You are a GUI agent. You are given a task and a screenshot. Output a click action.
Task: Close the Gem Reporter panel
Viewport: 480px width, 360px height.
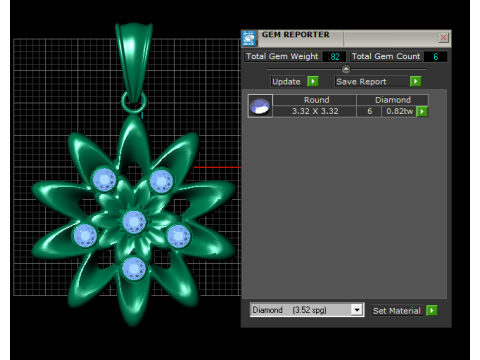click(x=443, y=38)
